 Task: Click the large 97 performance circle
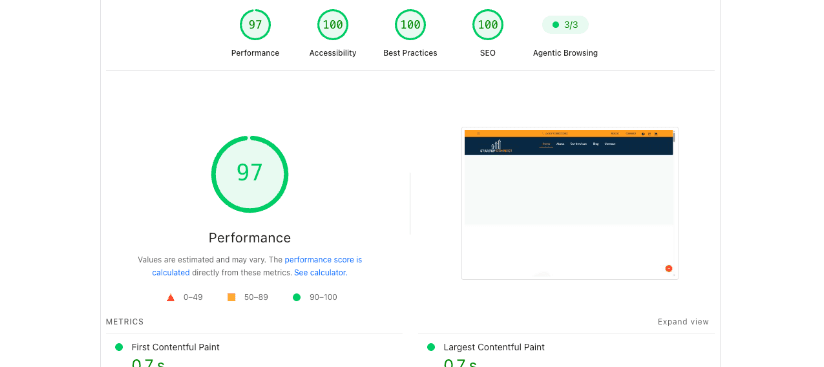[250, 174]
